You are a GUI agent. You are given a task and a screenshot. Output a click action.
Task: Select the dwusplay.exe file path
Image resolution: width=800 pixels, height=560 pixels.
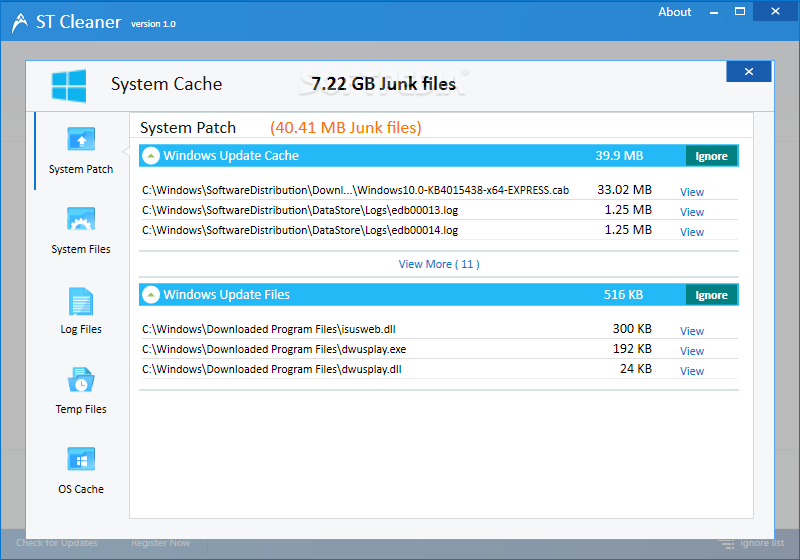coord(274,349)
